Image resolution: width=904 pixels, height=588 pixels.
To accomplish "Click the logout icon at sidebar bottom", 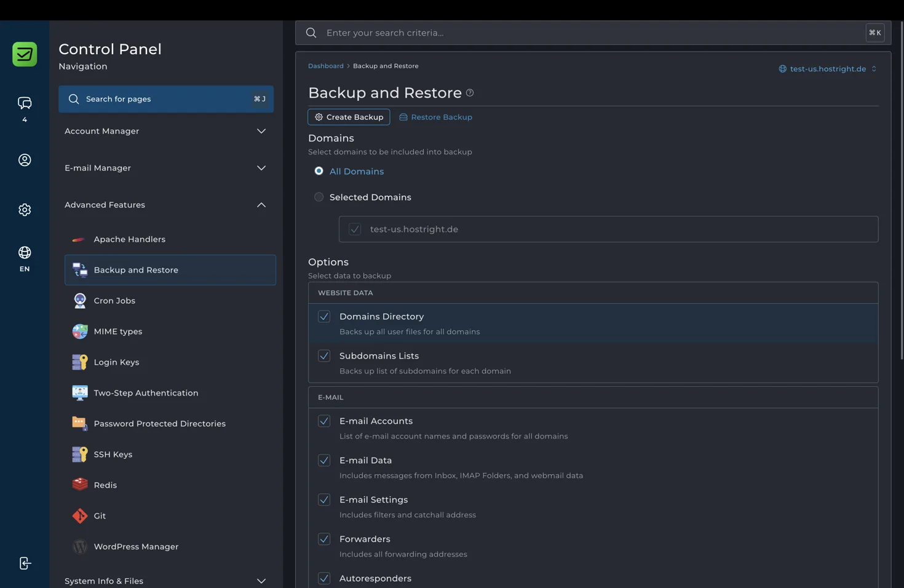I will click(x=25, y=563).
